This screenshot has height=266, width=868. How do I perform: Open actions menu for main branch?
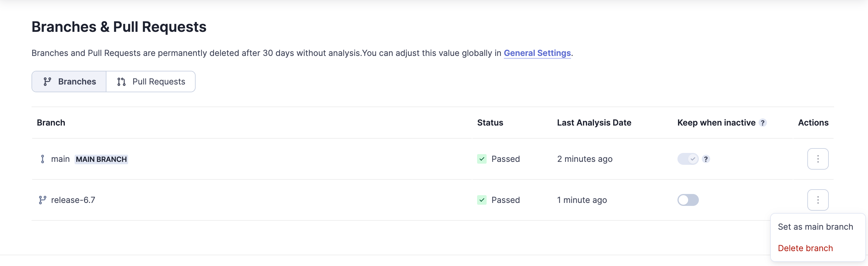coord(817,159)
